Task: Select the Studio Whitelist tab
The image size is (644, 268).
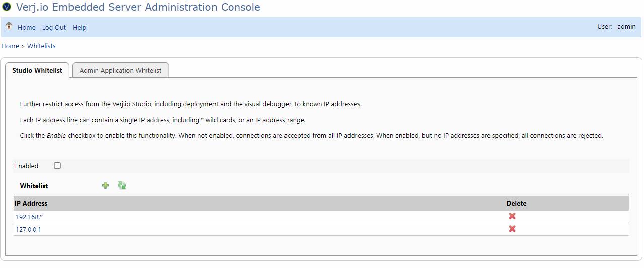Action: [x=37, y=71]
